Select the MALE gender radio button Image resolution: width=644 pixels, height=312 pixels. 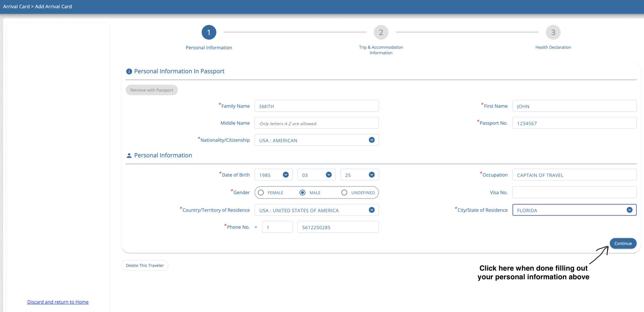pos(302,192)
